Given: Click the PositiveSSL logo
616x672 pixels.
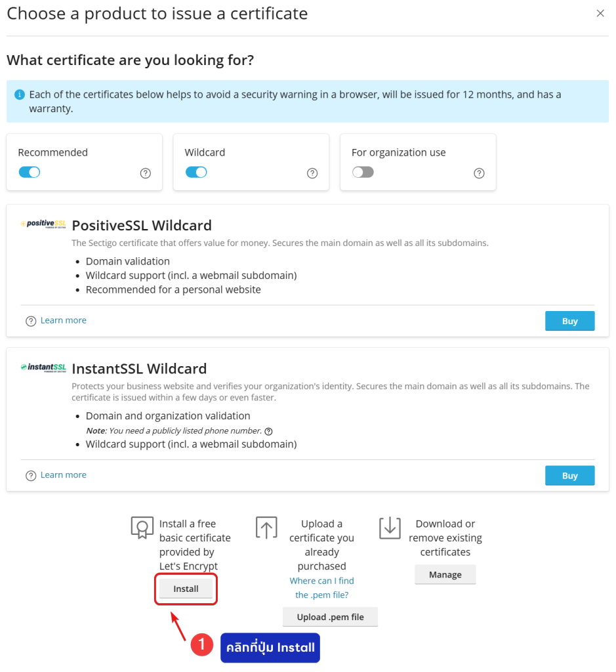Looking at the screenshot, I should 43,224.
